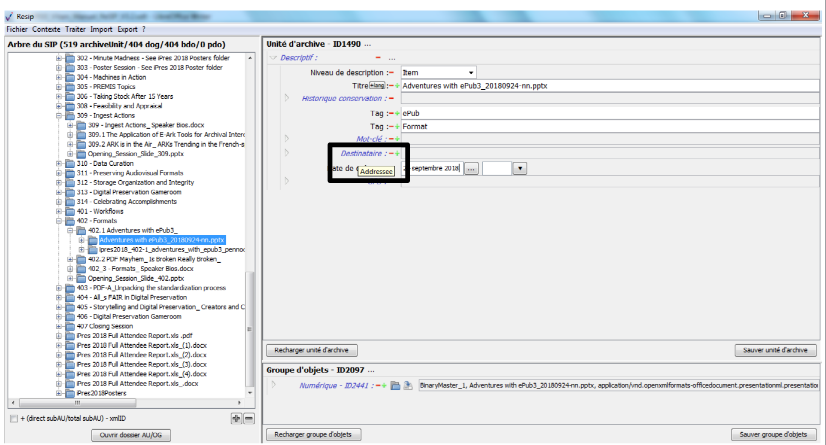Toggle the direct subAU/total subAU xmlID checkbox
This screenshot has height=445, width=826.
coord(13,418)
